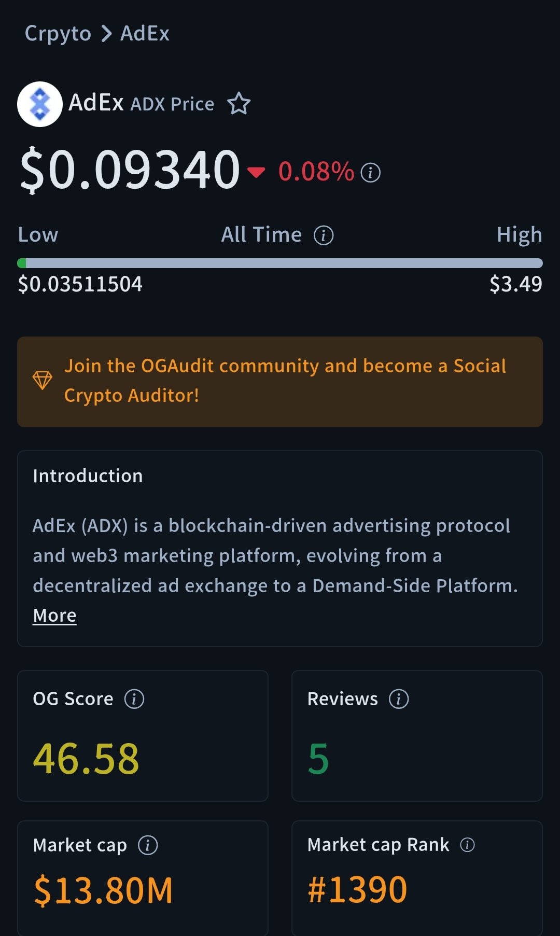Select the Market cap Rank #1390 card

(417, 876)
